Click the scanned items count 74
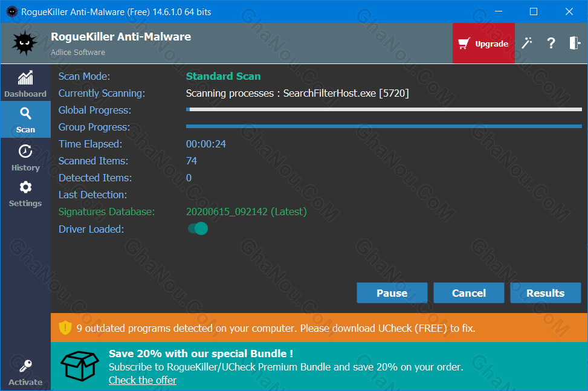The width and height of the screenshot is (588, 391). [x=192, y=161]
